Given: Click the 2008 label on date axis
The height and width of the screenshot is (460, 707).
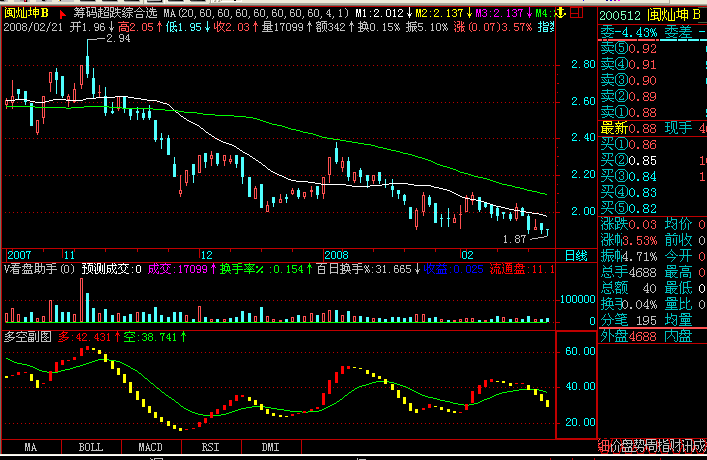Looking at the screenshot, I should pyautogui.click(x=336, y=255).
